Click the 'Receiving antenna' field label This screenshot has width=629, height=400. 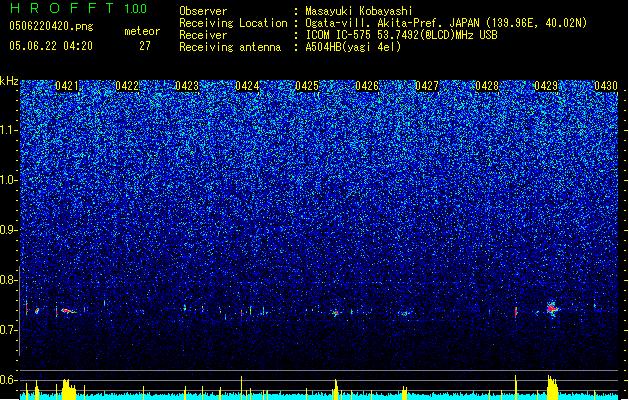[x=230, y=47]
